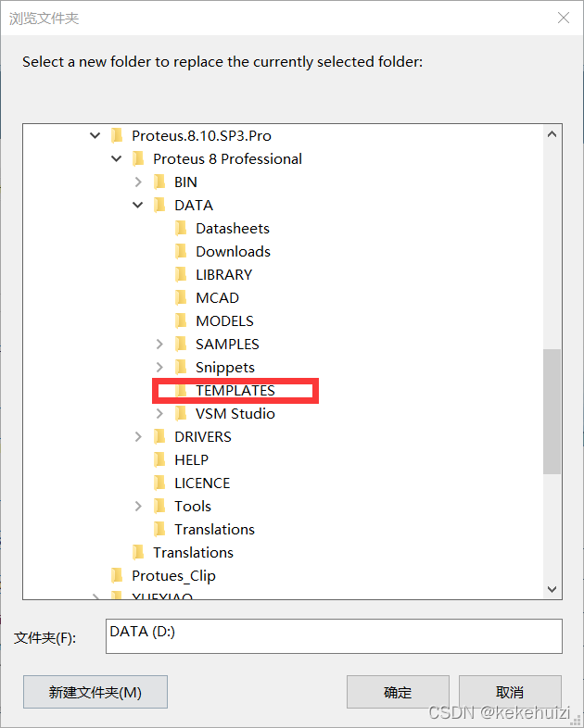Click the HELP folder icon

(159, 459)
